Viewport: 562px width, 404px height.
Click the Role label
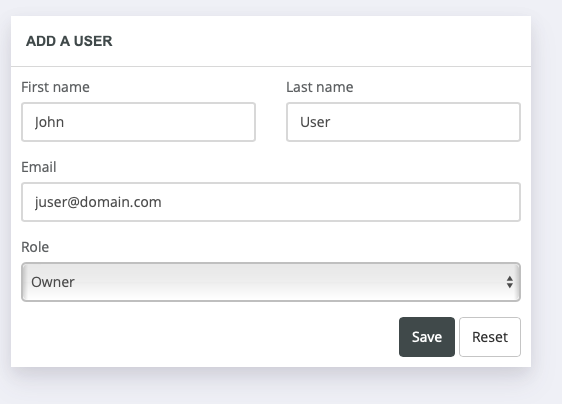35,247
